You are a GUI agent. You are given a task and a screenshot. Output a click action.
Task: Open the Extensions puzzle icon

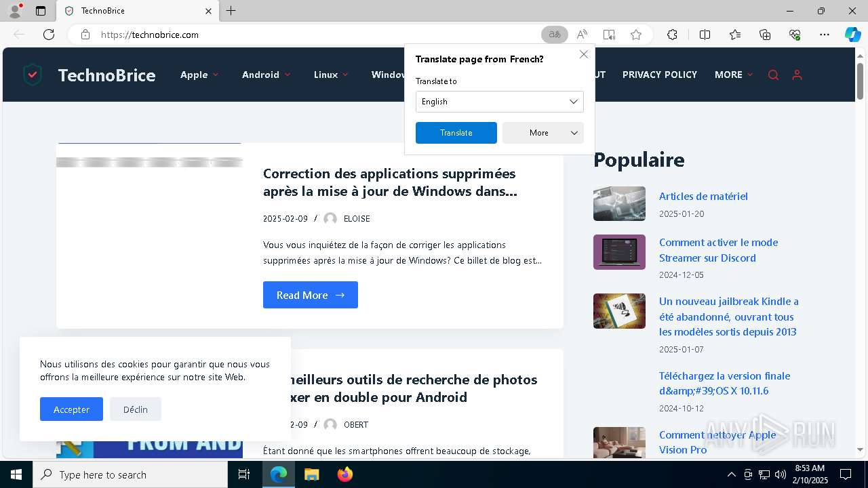[672, 35]
